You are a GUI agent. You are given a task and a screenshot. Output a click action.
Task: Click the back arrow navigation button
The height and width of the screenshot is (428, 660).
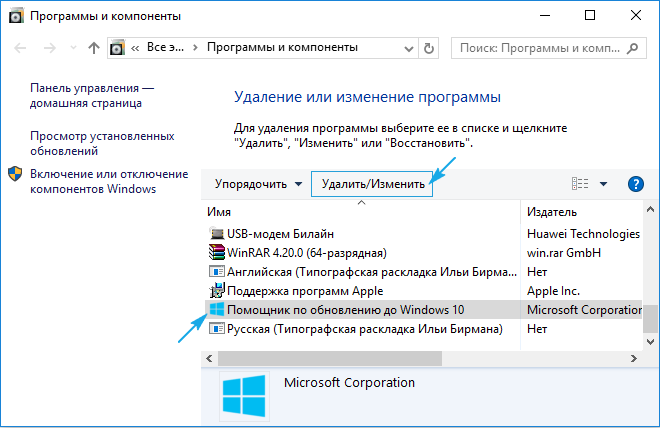click(x=19, y=47)
